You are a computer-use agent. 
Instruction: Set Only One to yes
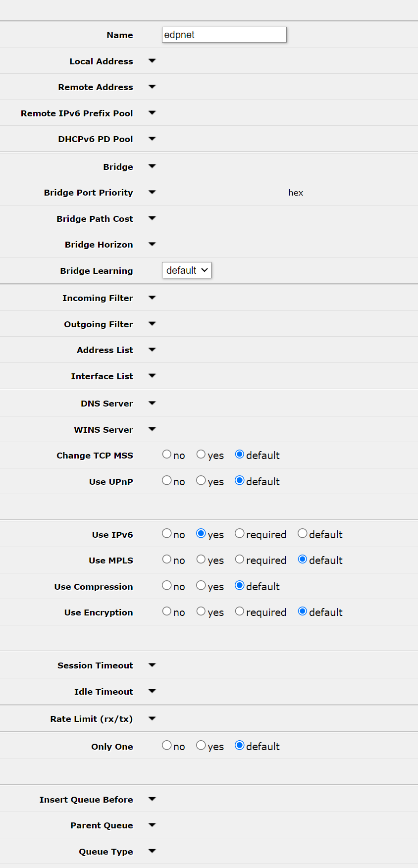[x=201, y=746]
